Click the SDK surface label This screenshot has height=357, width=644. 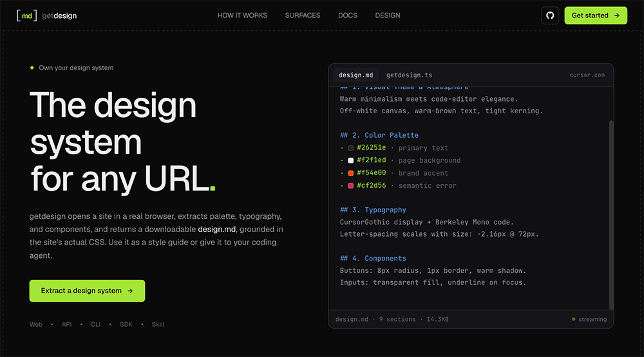[126, 324]
